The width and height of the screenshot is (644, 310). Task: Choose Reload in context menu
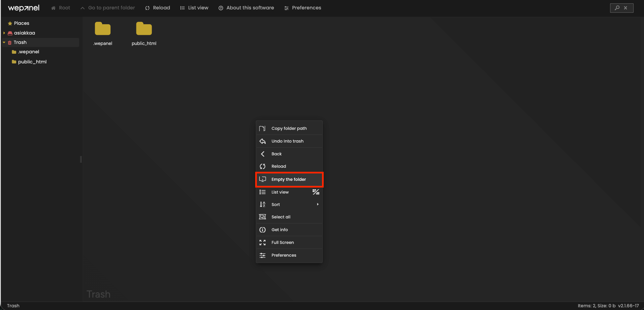pyautogui.click(x=289, y=166)
